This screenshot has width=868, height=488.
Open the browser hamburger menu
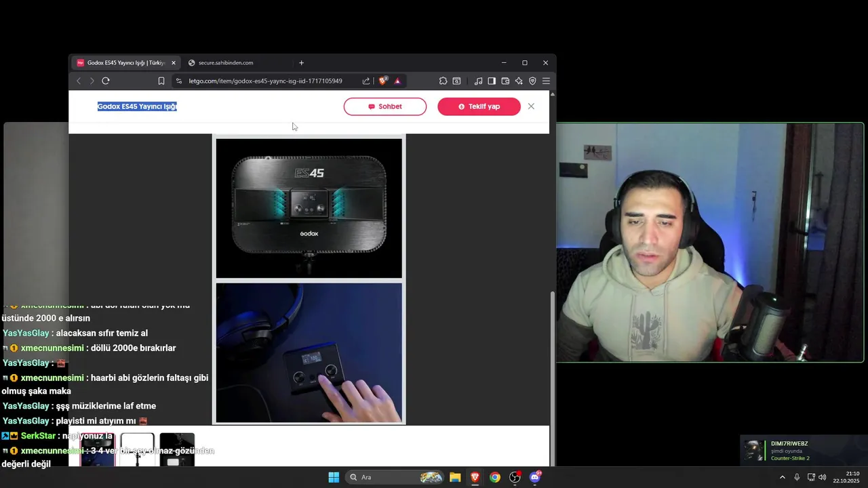click(x=546, y=81)
